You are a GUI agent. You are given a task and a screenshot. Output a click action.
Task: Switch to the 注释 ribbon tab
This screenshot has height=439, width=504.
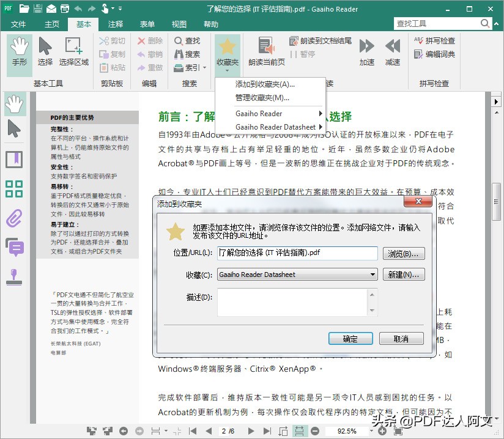tap(116, 24)
